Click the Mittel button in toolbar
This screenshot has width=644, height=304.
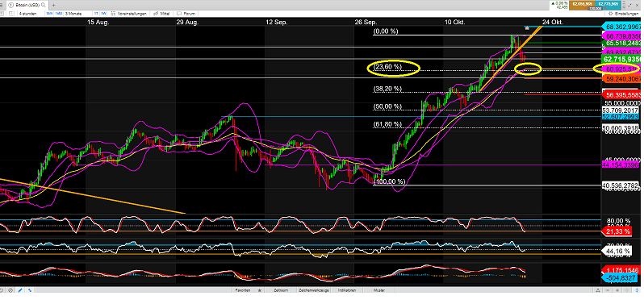click(x=161, y=14)
